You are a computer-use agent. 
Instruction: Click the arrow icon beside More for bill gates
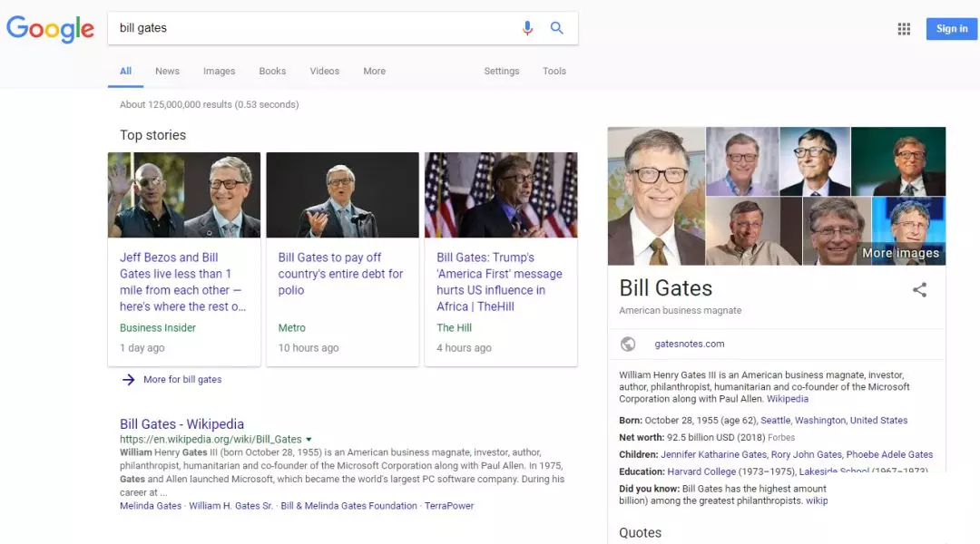tap(128, 379)
